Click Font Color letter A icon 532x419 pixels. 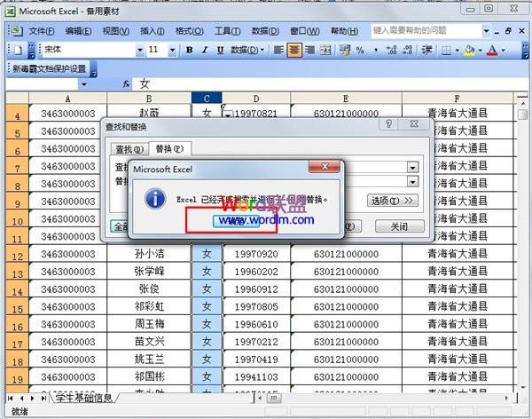tap(492, 51)
